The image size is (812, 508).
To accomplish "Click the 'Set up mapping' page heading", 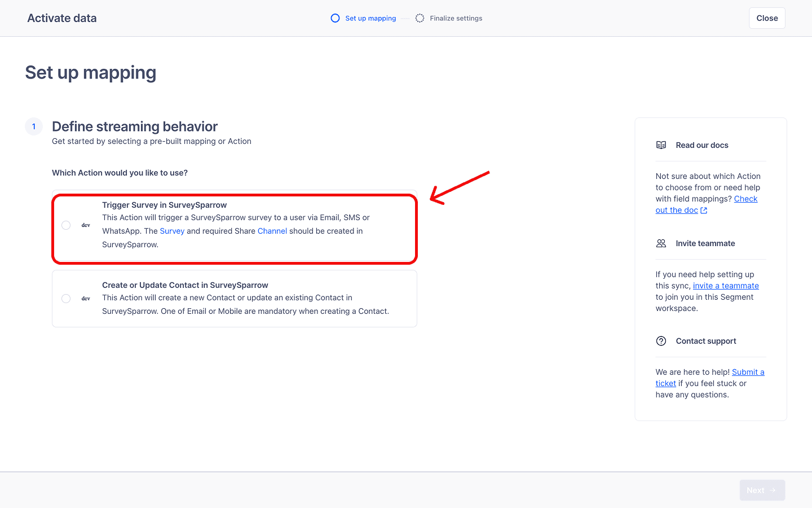I will click(91, 73).
